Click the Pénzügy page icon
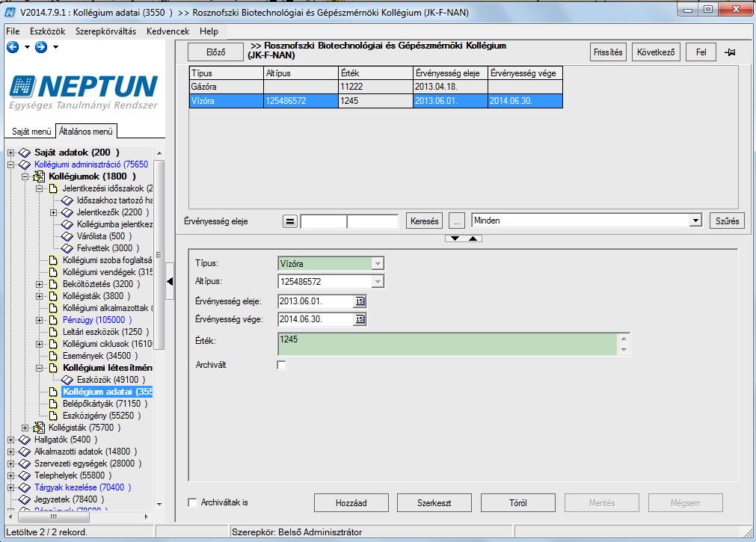This screenshot has width=756, height=542. (54, 320)
